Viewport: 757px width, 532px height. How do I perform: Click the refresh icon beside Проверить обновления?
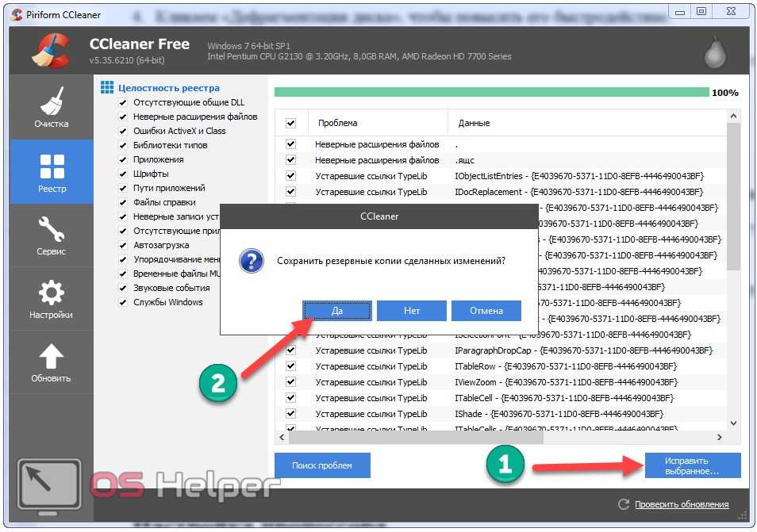coord(624,504)
